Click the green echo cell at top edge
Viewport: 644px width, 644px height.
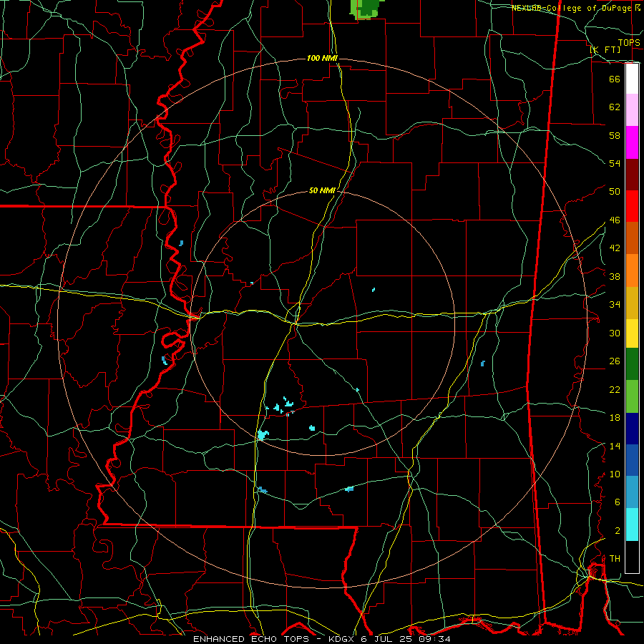coord(366,9)
